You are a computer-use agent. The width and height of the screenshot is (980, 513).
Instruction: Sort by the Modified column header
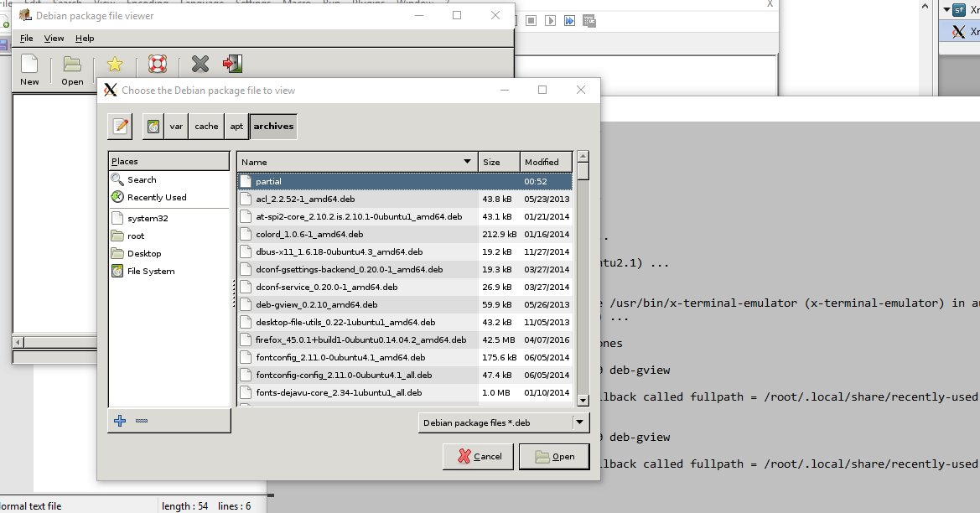(547, 162)
